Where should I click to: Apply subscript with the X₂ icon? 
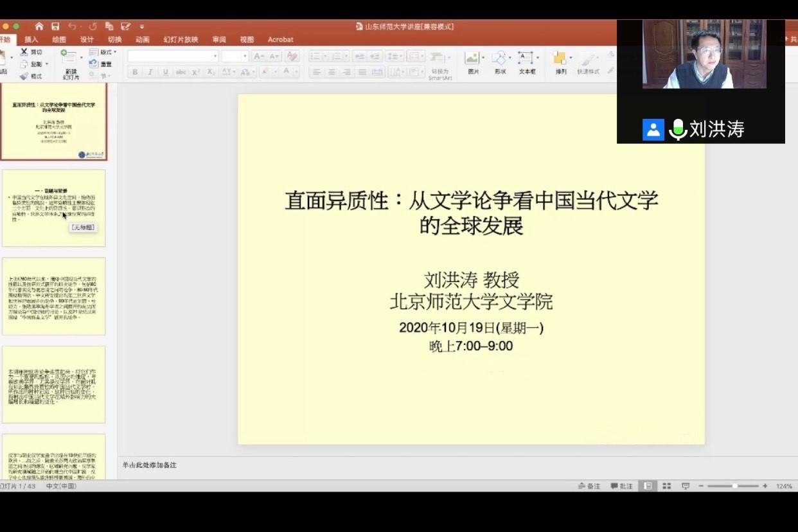coord(211,72)
